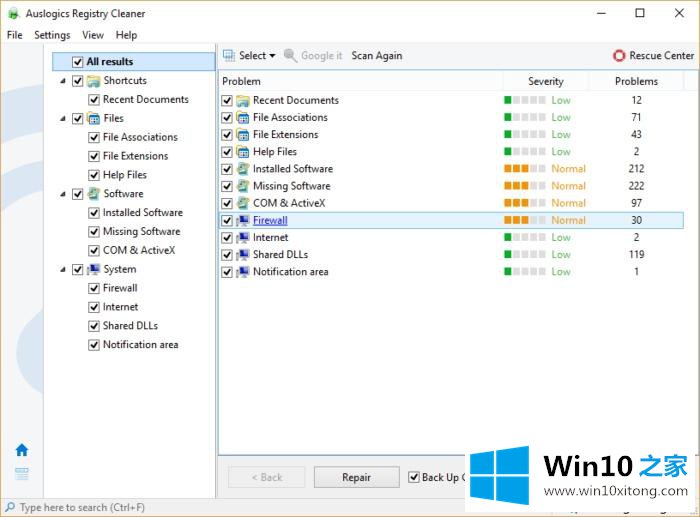The height and width of the screenshot is (517, 700).
Task: Collapse the Shortcuts tree node
Action: [x=63, y=81]
